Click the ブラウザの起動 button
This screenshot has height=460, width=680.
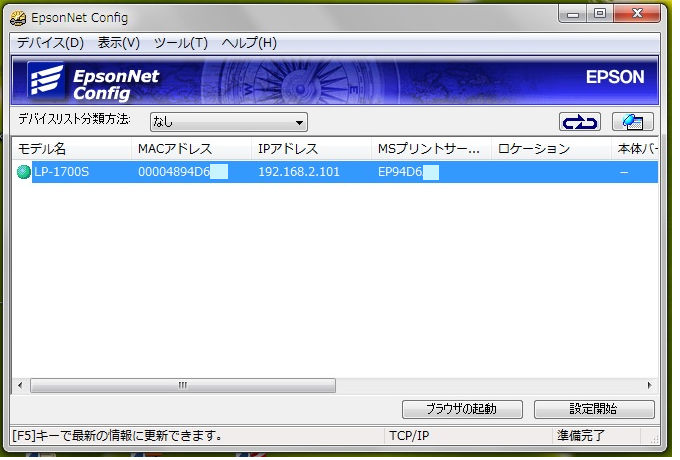(x=462, y=409)
